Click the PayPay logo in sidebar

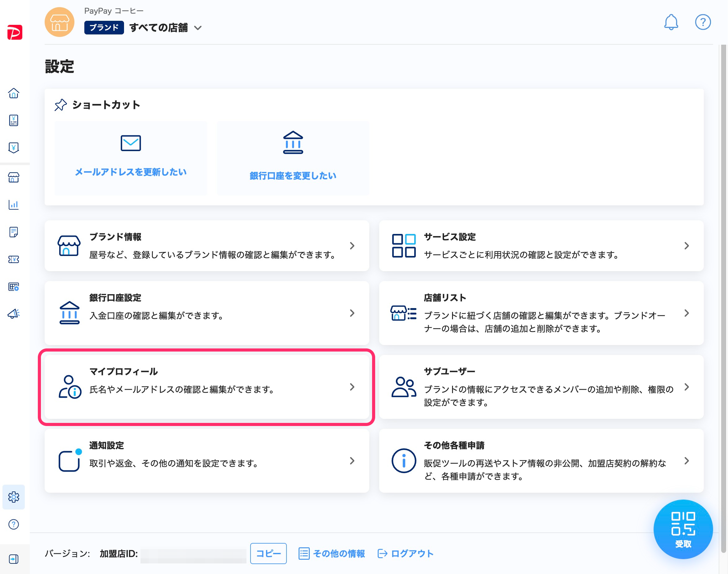click(15, 32)
